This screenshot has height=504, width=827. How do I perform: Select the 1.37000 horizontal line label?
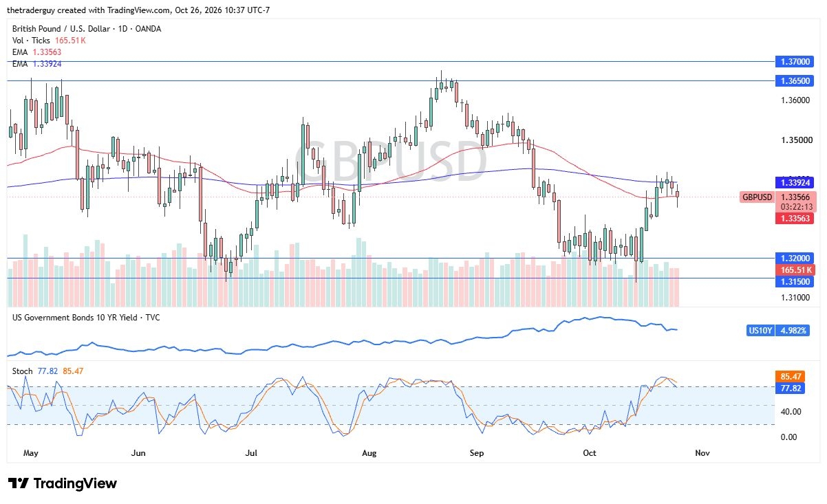(795, 61)
